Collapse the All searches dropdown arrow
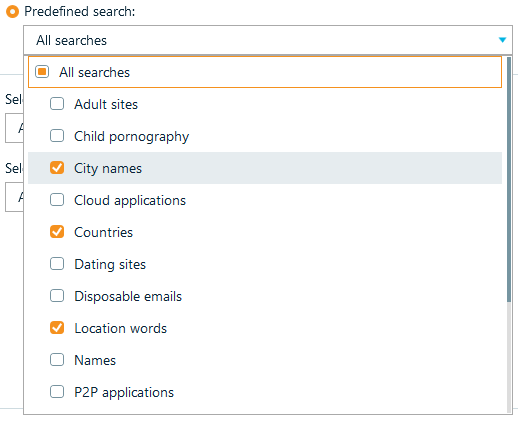Screen dimensions: 518x421 502,40
